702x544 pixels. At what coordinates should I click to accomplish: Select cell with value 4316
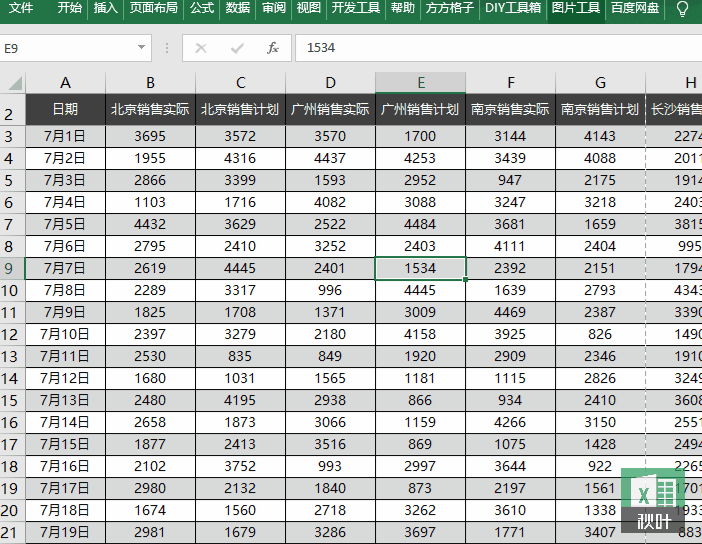click(240, 158)
